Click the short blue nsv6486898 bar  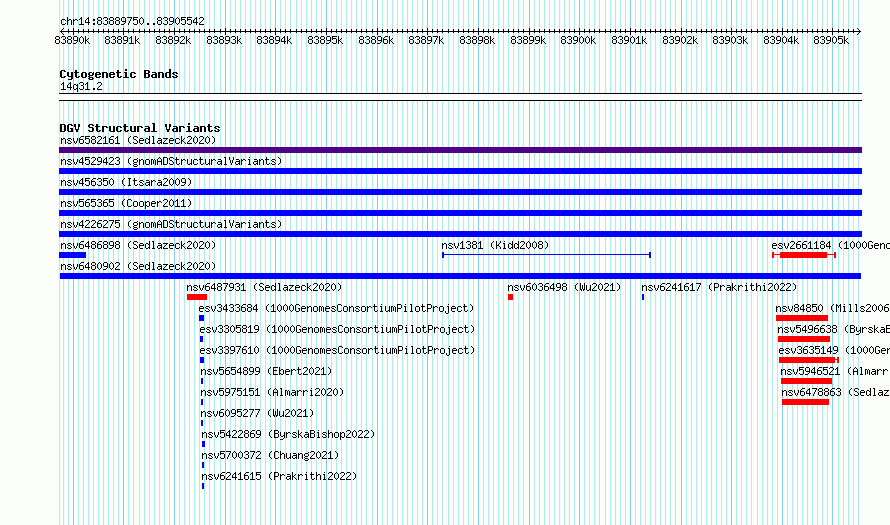73,255
